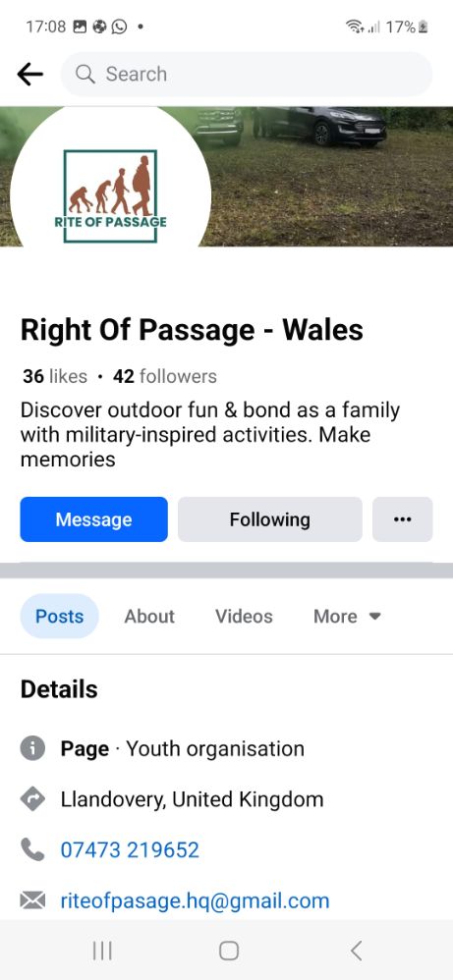453x980 pixels.
Task: Expand the More tab dropdown
Action: (x=347, y=617)
